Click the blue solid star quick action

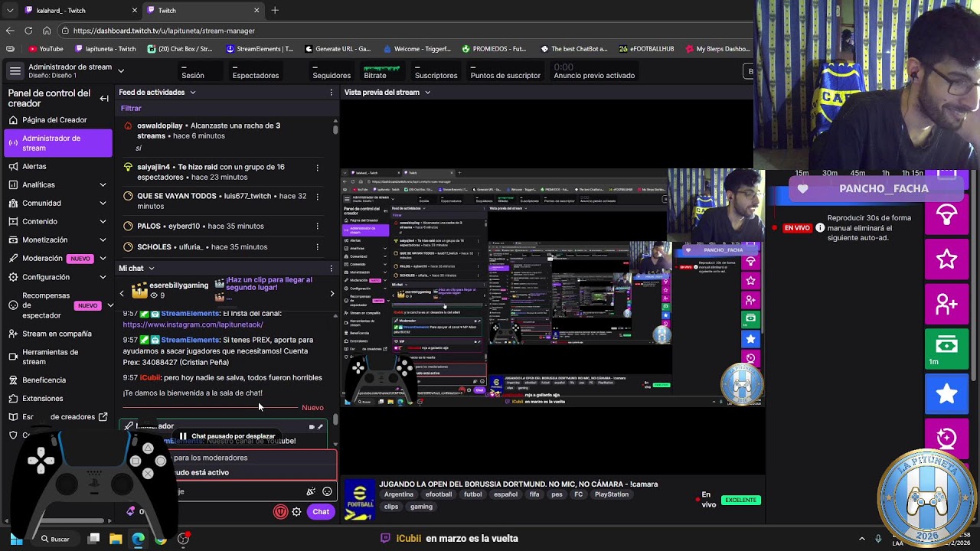946,394
